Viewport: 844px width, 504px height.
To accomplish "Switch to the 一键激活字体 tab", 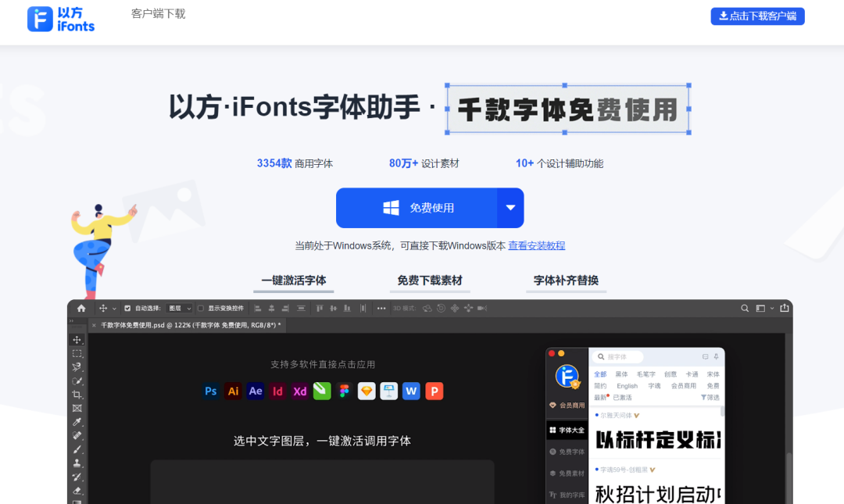I will (x=294, y=281).
